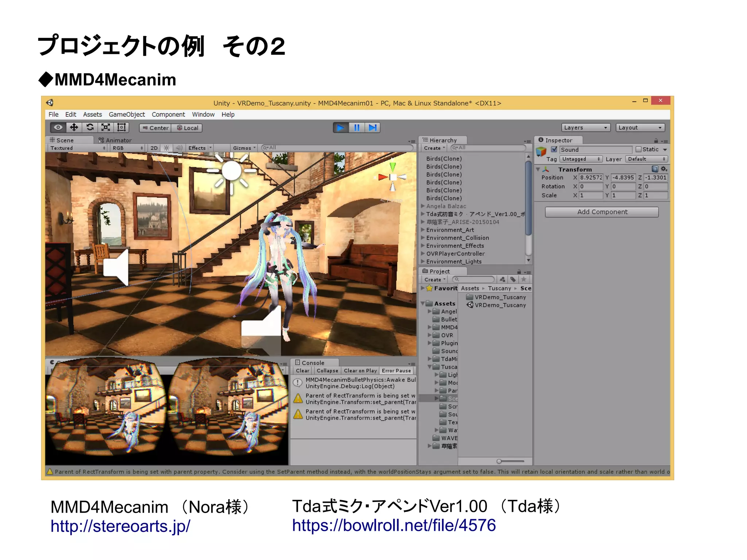Open Hierarchy Create dropdown

pyautogui.click(x=434, y=148)
